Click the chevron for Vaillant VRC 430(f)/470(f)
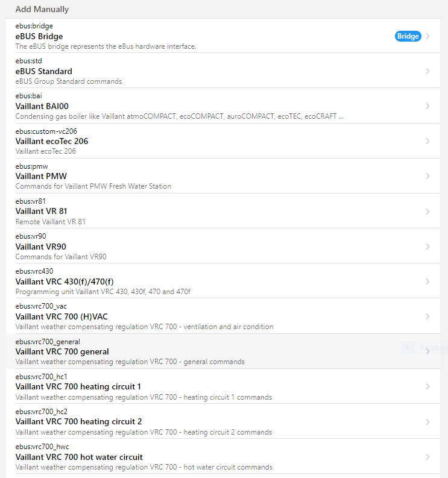 tap(427, 281)
